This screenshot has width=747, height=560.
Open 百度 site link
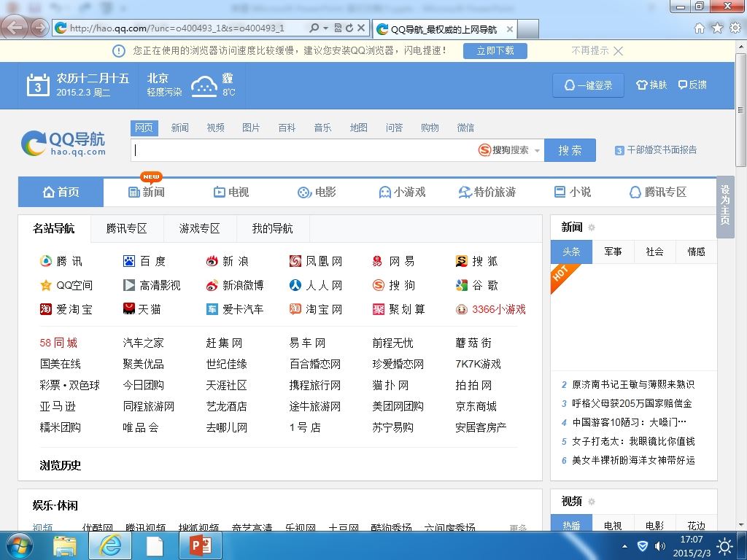(144, 261)
